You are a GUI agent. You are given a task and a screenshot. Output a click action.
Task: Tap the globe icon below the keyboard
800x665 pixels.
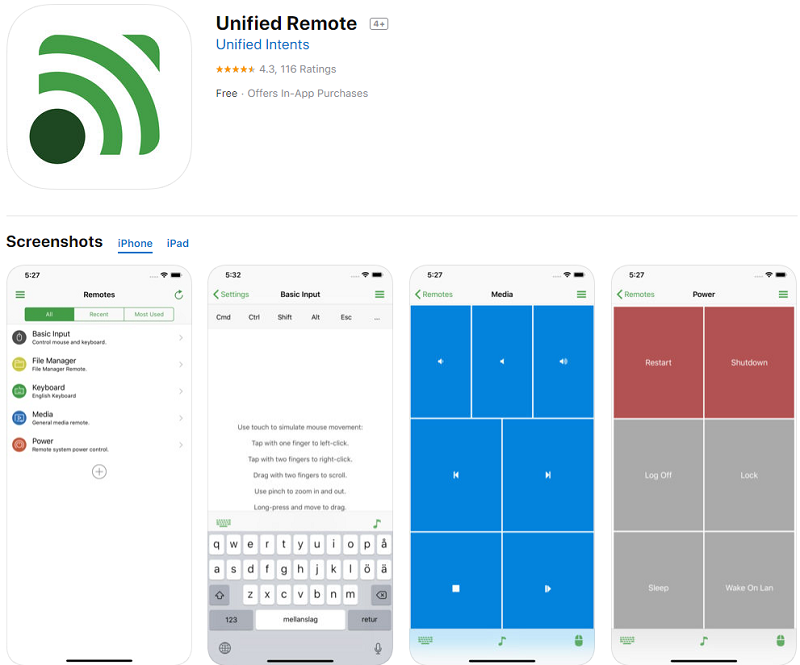coord(224,648)
